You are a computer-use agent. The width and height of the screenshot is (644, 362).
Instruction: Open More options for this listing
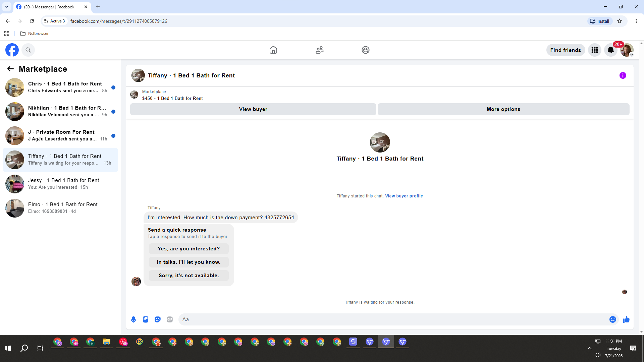[x=503, y=109]
